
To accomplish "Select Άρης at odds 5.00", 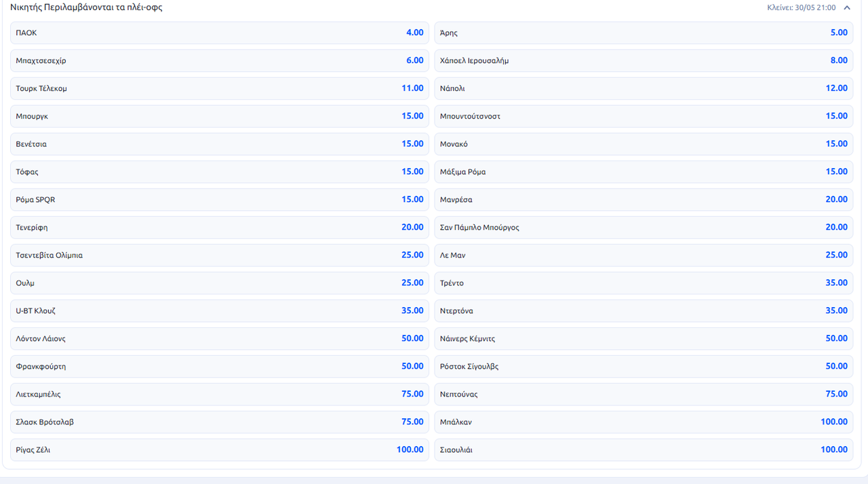I will [644, 33].
